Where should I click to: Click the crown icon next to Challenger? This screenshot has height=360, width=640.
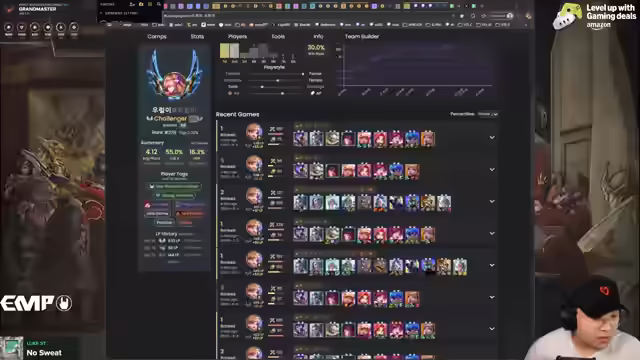pyautogui.click(x=149, y=118)
